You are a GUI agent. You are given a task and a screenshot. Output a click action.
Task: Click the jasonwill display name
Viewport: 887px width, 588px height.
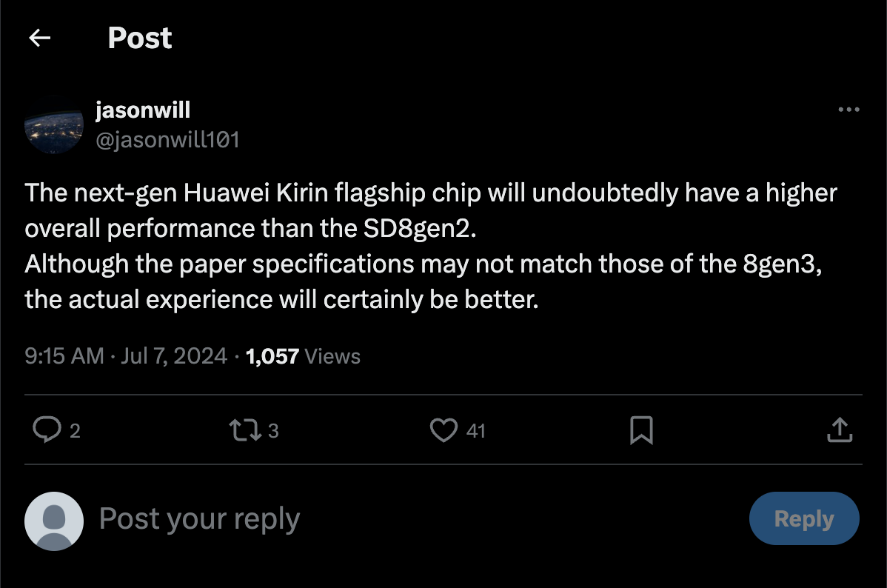click(143, 110)
